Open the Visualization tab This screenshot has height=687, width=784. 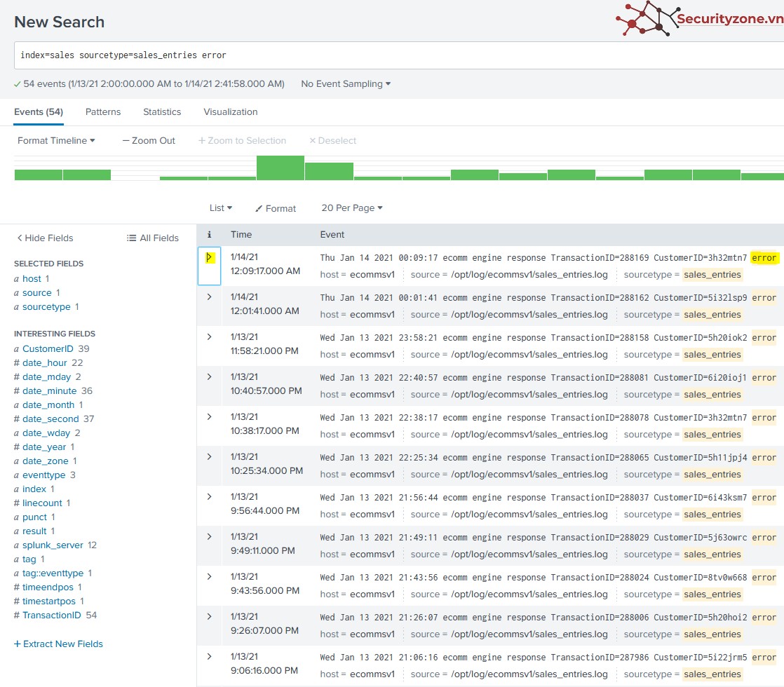pos(231,112)
